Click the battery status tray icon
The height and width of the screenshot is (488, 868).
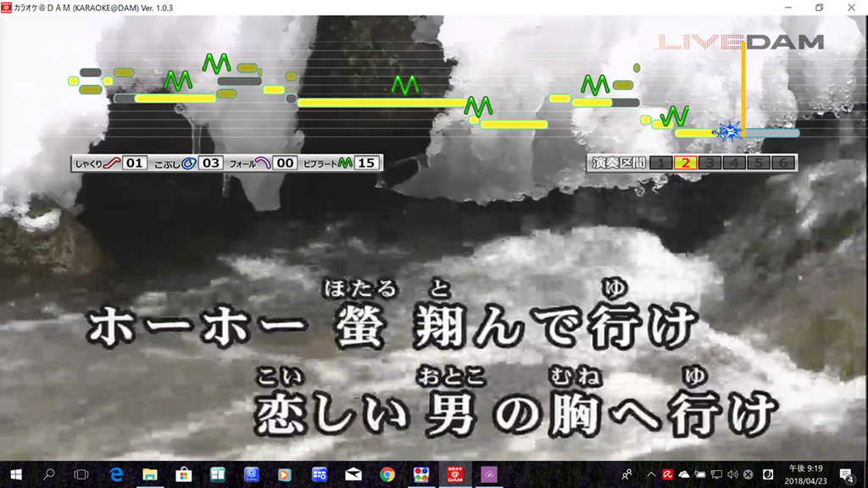[x=700, y=474]
